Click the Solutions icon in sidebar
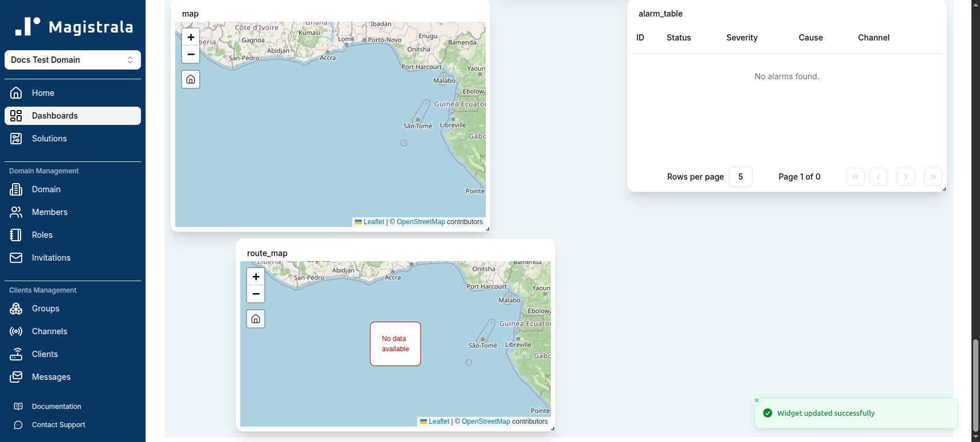Screen dimensions: 980x442 tap(16, 139)
